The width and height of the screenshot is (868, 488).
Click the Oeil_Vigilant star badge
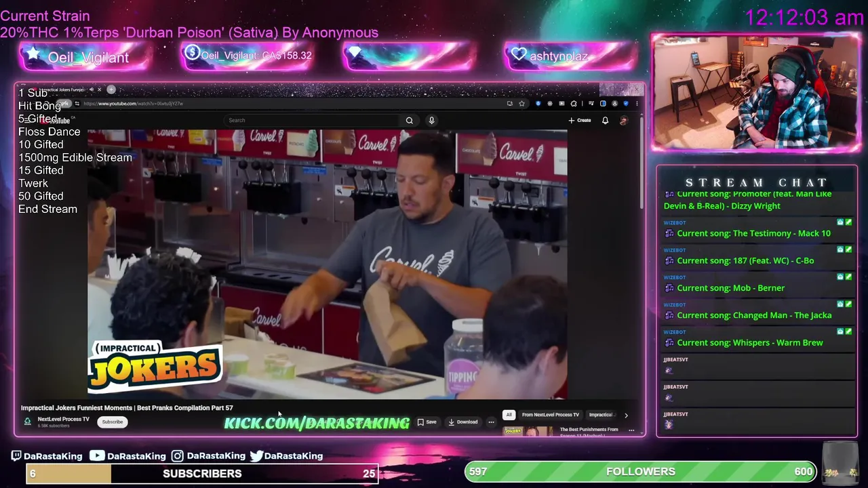[x=84, y=57]
